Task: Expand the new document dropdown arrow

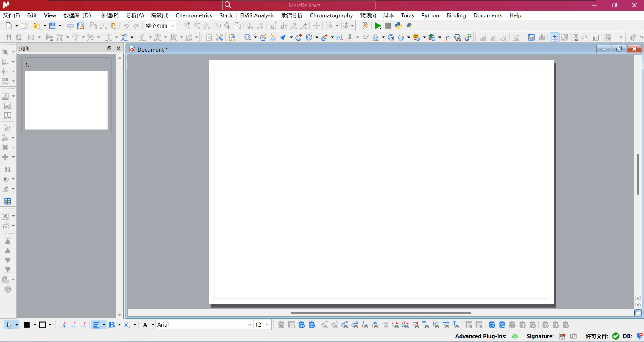Action: (16, 26)
